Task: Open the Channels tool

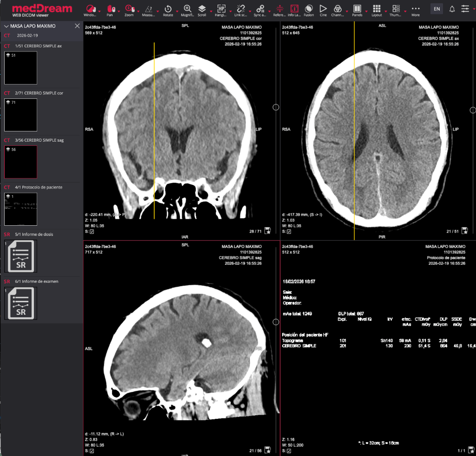Action: [337, 10]
